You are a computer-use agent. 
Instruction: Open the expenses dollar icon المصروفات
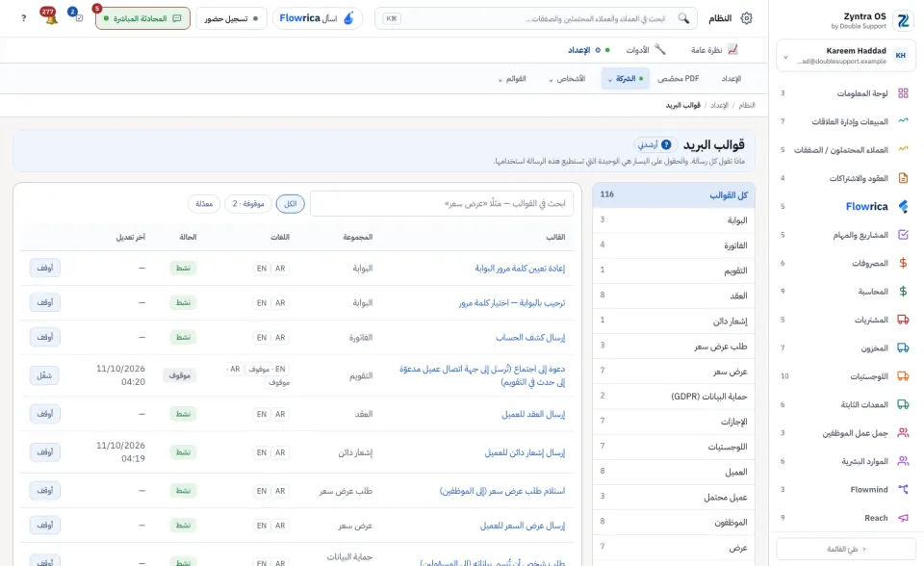click(x=903, y=263)
